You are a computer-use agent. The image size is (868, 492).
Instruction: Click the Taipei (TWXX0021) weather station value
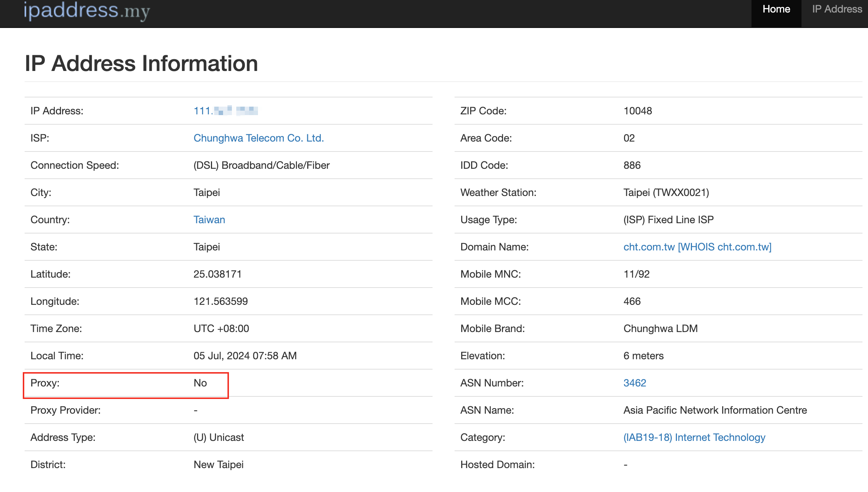click(666, 192)
